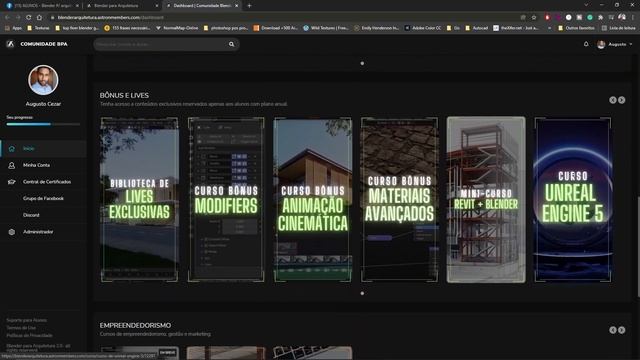Viewport: 640px width, 360px height.
Task: Switch to the first Facebook browser tab
Action: (42, 6)
